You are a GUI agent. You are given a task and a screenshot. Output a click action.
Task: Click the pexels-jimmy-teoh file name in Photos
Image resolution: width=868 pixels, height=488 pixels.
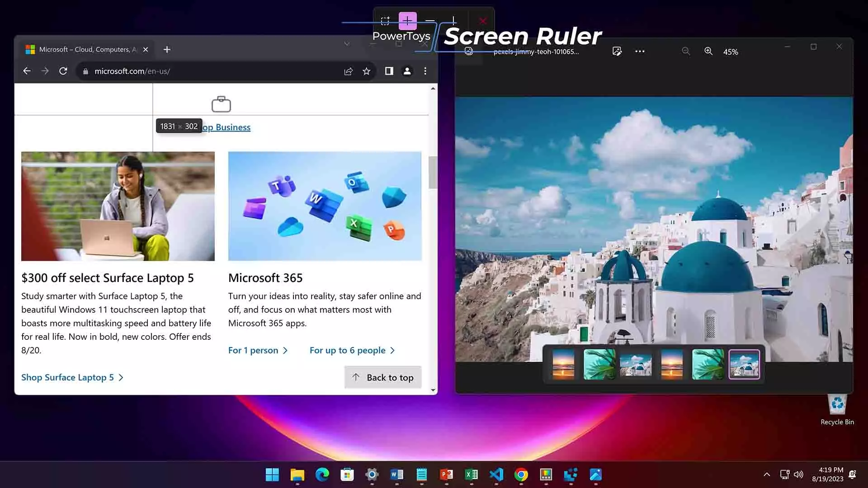(x=536, y=52)
